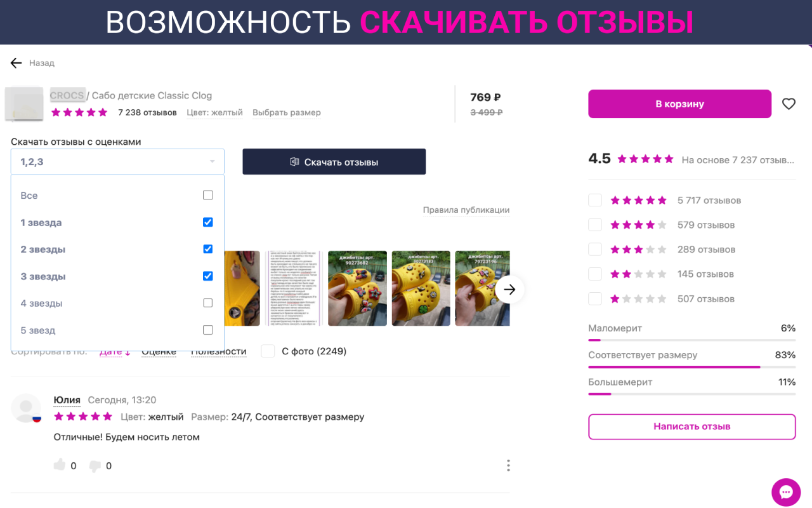
Task: Sort reviews by 'Оценке'
Action: [159, 351]
